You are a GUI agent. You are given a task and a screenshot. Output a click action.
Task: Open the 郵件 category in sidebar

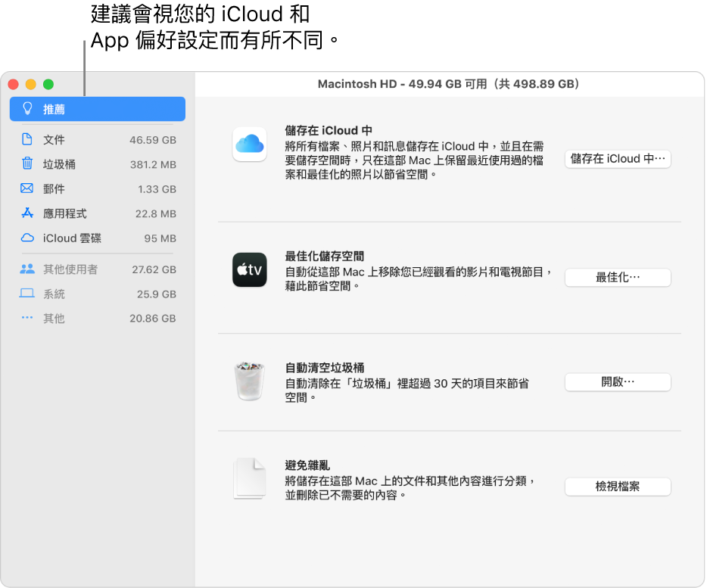pos(98,189)
